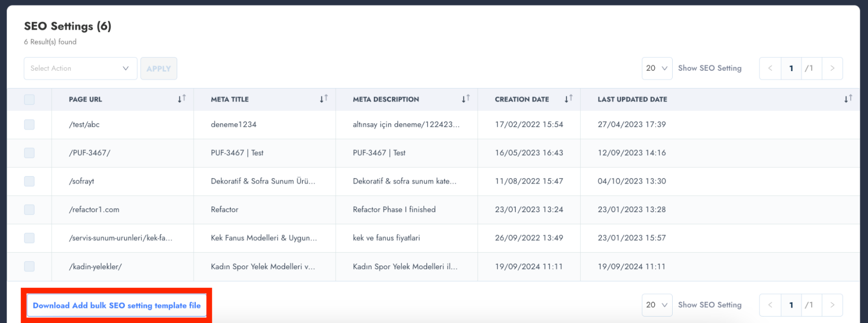Click bottom pagination next arrow

pos(832,305)
